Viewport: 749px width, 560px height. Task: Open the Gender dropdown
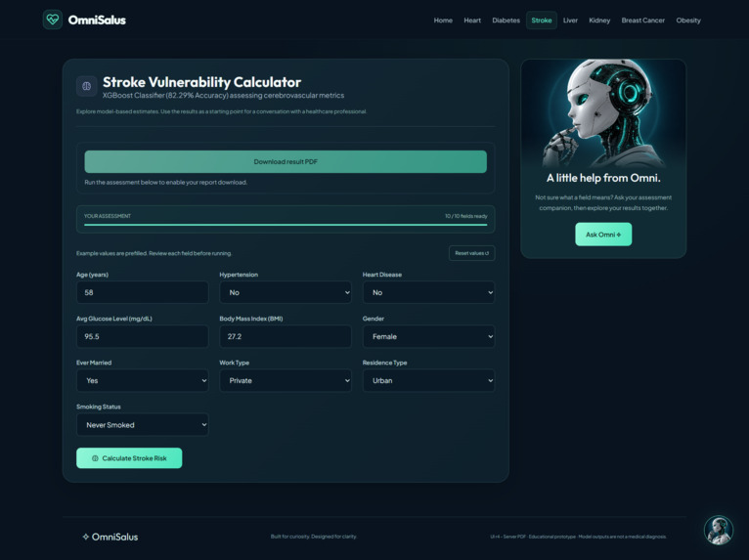pos(428,336)
